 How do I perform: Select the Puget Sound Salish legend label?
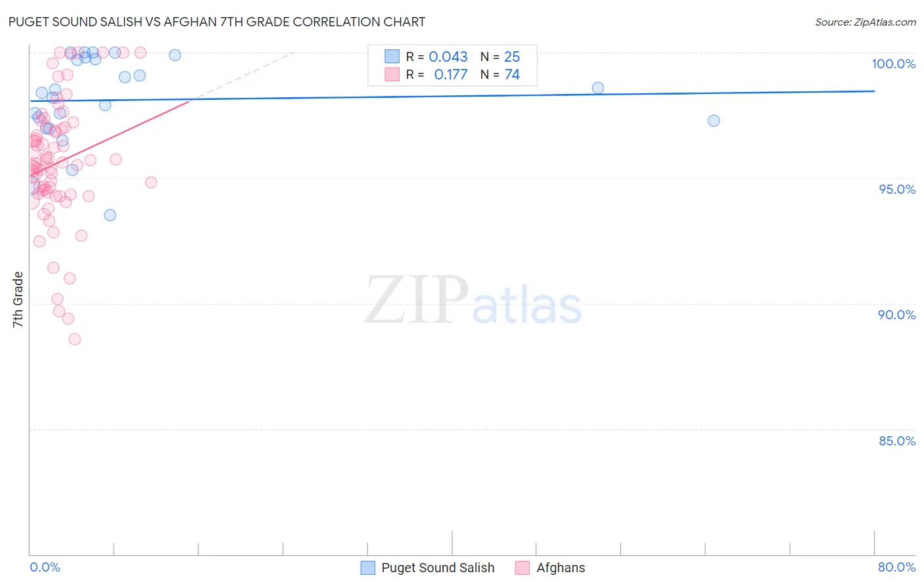click(x=438, y=568)
